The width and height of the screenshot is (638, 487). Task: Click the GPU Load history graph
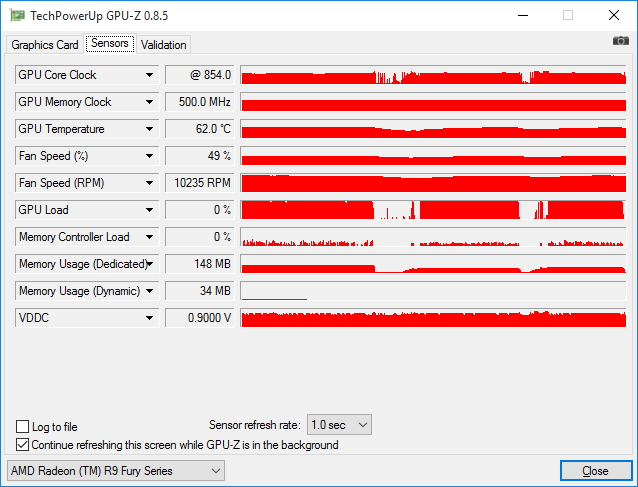click(433, 210)
